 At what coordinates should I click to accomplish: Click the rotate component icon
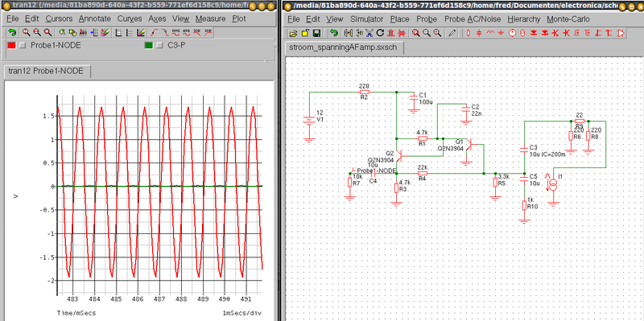tap(380, 33)
